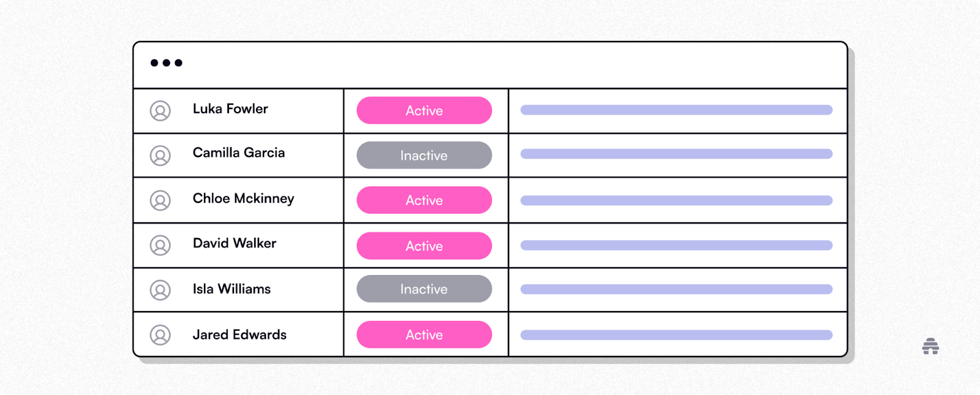
Task: Toggle Chloe Mckinney's Active status pill
Action: point(424,200)
